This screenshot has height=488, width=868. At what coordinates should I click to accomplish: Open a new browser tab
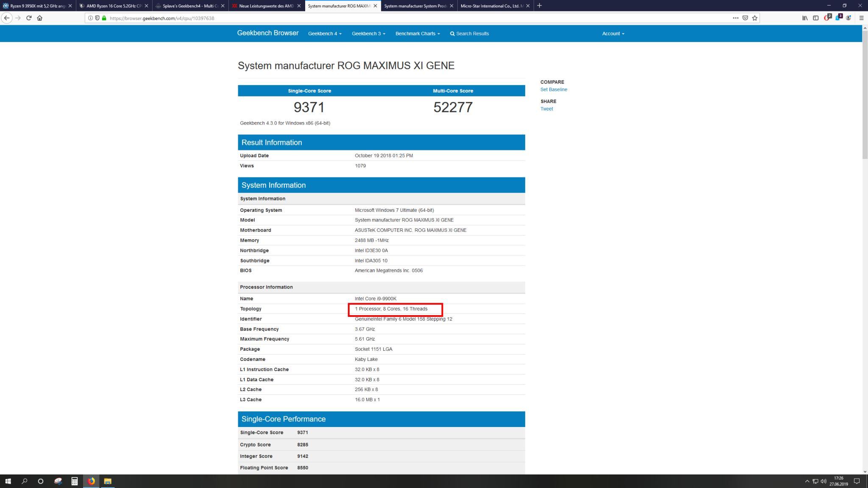[539, 6]
